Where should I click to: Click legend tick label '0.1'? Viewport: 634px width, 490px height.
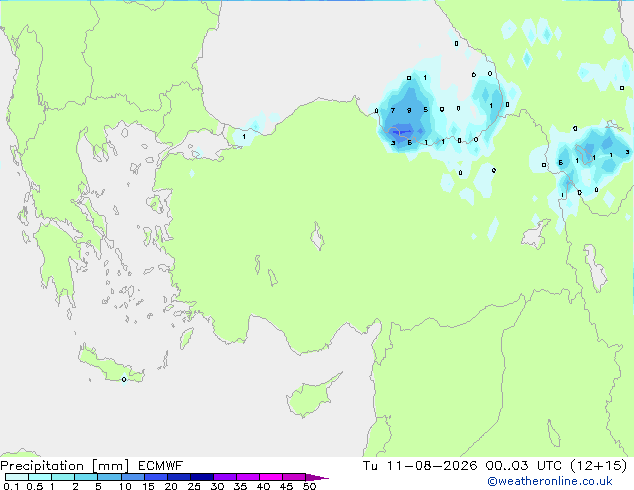click(x=11, y=486)
